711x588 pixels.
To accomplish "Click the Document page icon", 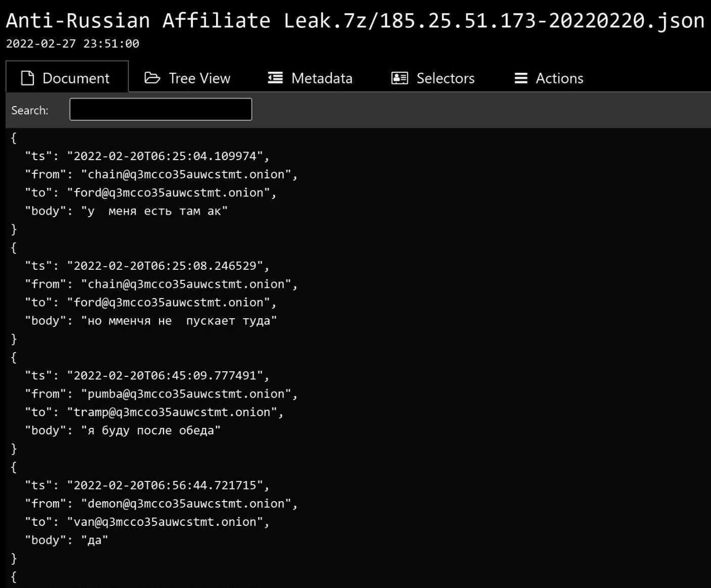I will [27, 78].
